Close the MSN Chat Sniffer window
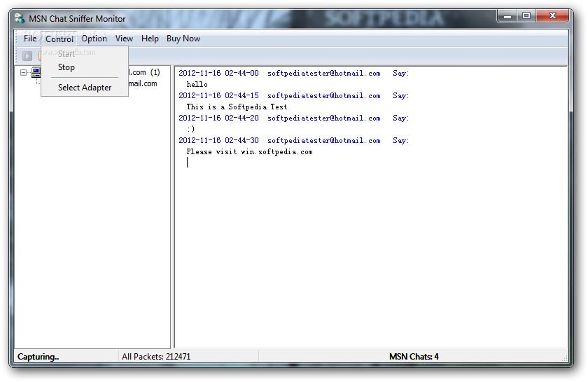 click(552, 16)
